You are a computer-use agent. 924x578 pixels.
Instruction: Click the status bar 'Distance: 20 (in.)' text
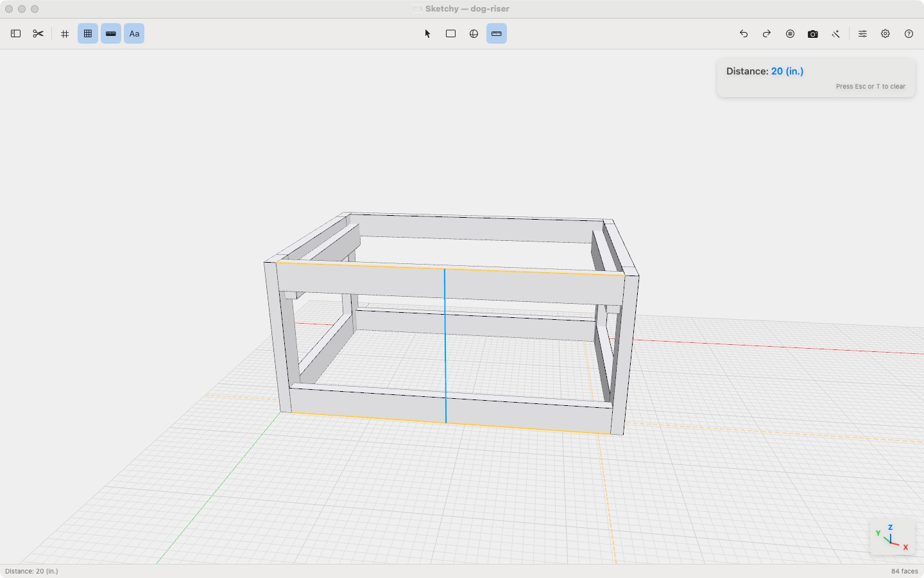tap(31, 571)
